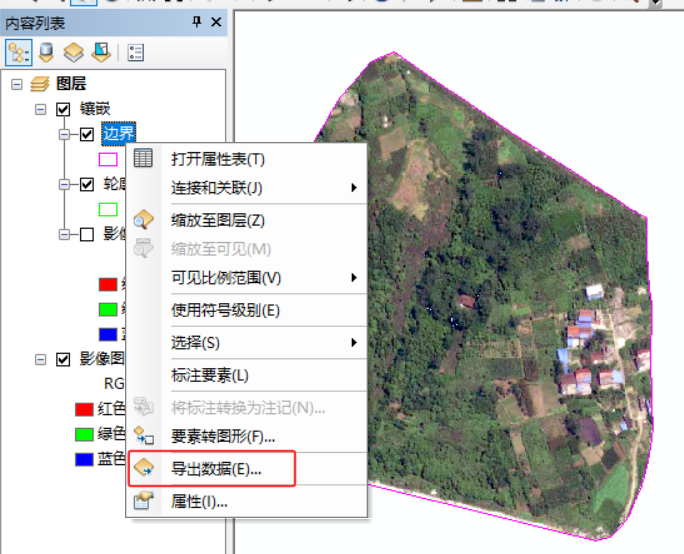Click List By Selection icon
Viewport: 684px width, 554px height.
coord(100,53)
